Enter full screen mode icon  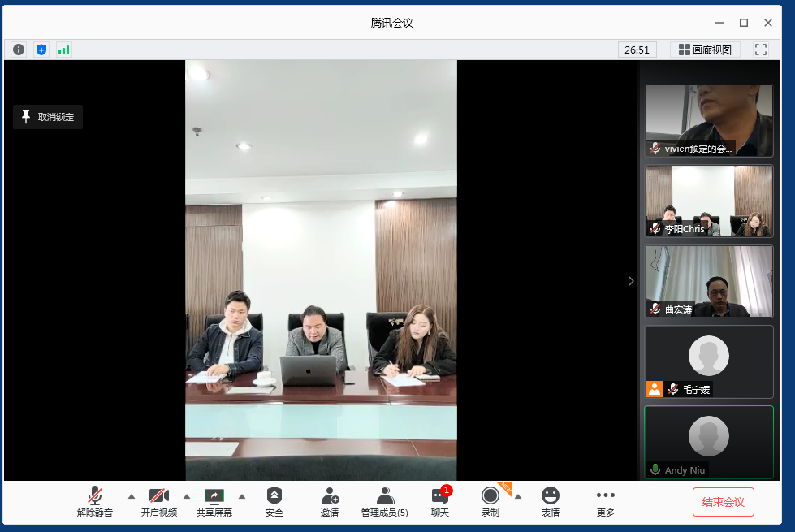click(x=760, y=50)
